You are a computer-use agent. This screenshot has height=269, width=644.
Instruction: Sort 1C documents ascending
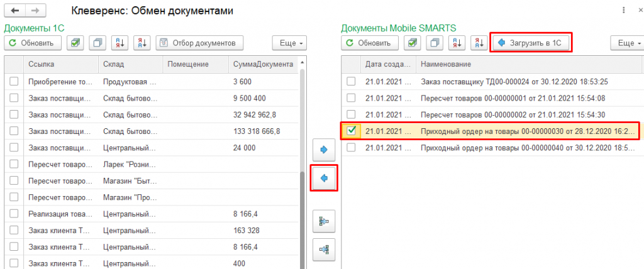tap(119, 43)
